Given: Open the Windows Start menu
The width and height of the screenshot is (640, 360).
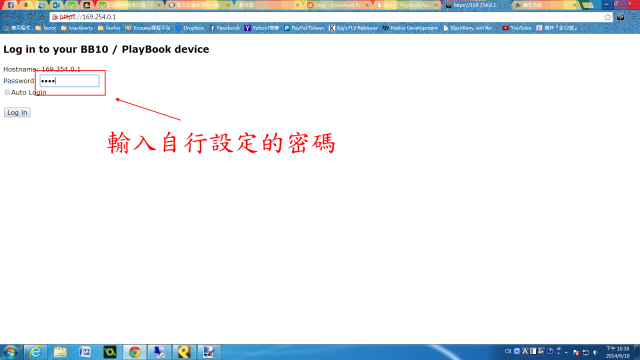Looking at the screenshot, I should tap(10, 352).
